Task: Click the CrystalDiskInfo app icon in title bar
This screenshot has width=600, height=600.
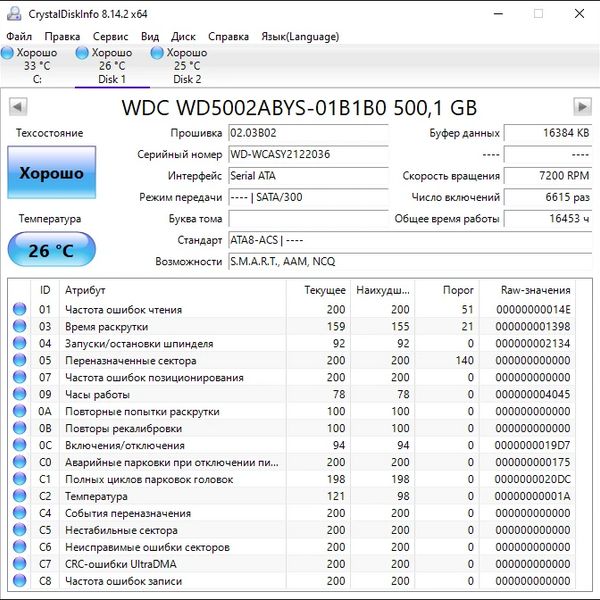Action: coord(14,14)
